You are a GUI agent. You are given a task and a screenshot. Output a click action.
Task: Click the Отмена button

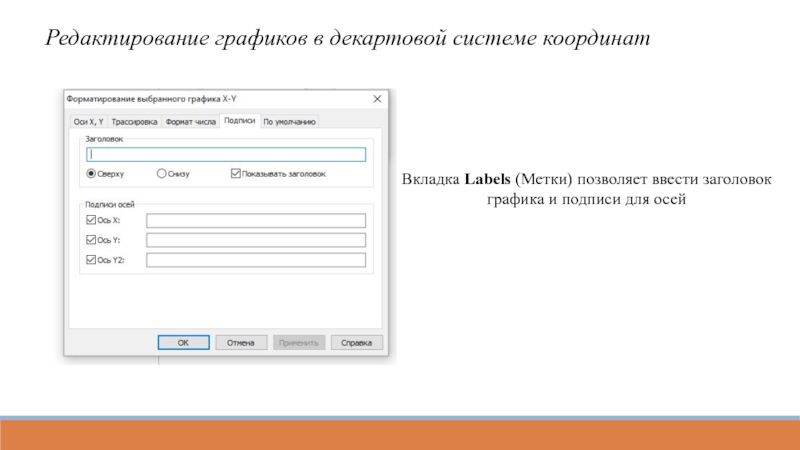pyautogui.click(x=241, y=342)
